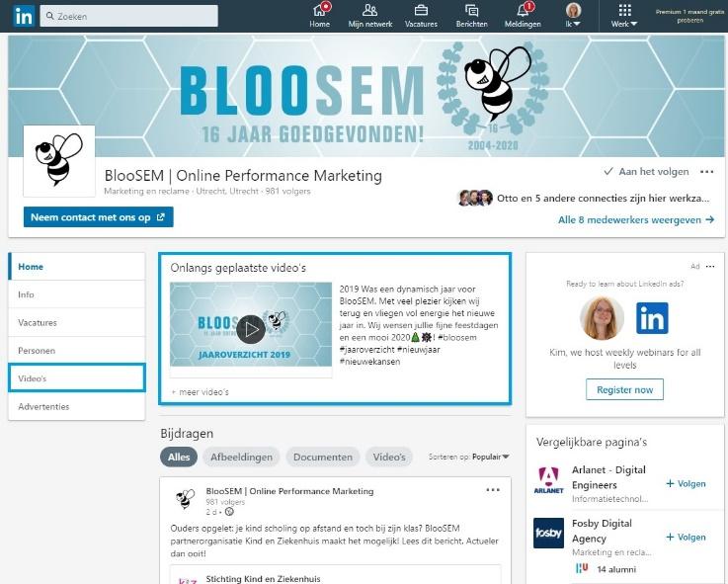Toggle the Aan het volgen follow state
This screenshot has width=728, height=584.
[646, 171]
